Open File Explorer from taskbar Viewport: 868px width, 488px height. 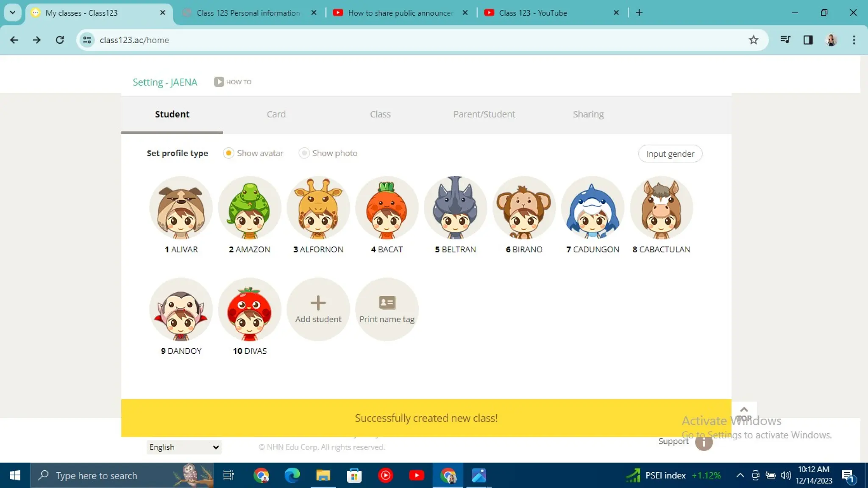[323, 475]
